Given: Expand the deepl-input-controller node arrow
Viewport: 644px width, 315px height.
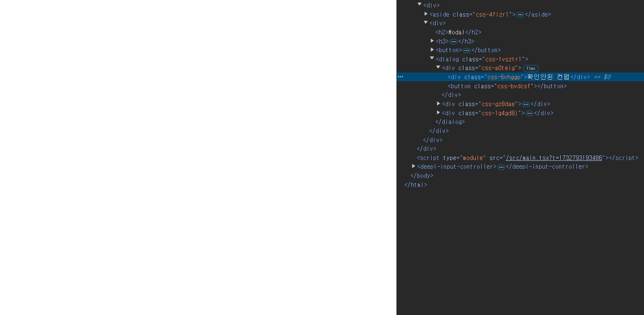Looking at the screenshot, I should coord(413,166).
